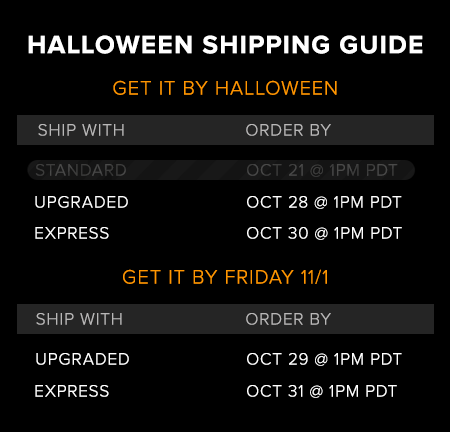The height and width of the screenshot is (432, 450).
Task: Click the first Order By column header
Action: (x=288, y=130)
